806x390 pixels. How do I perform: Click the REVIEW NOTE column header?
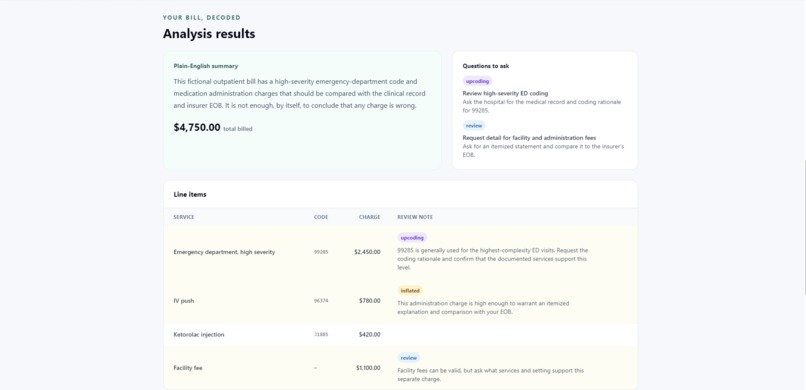pyautogui.click(x=415, y=217)
